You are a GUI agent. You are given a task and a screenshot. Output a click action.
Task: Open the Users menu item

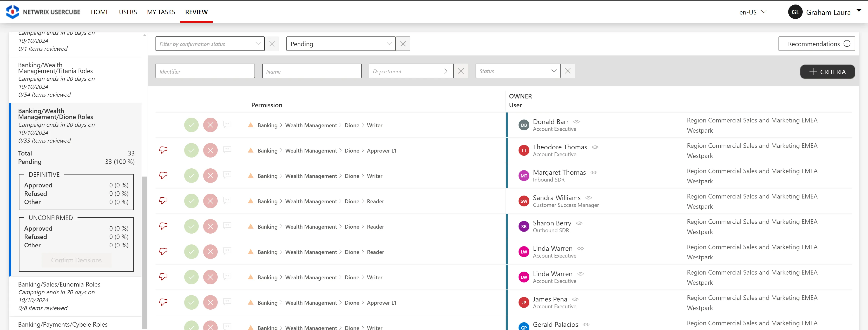(128, 12)
